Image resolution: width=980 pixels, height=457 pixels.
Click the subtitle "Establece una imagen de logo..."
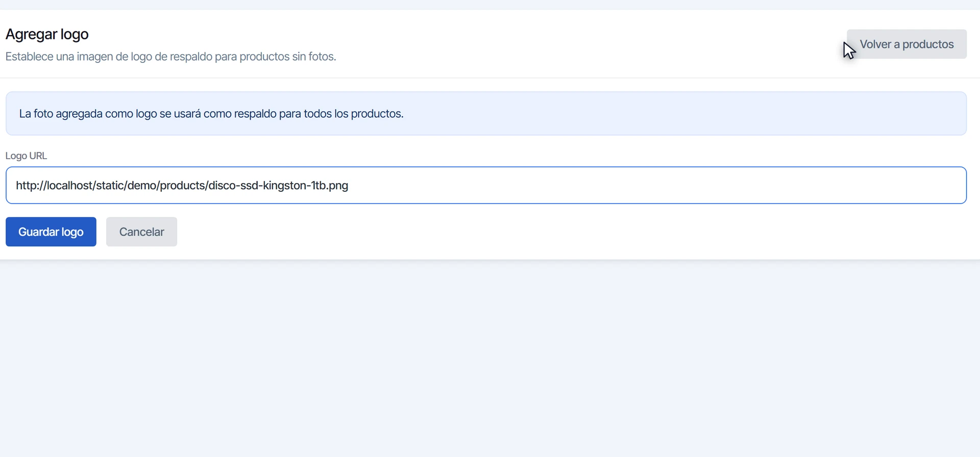click(x=170, y=57)
